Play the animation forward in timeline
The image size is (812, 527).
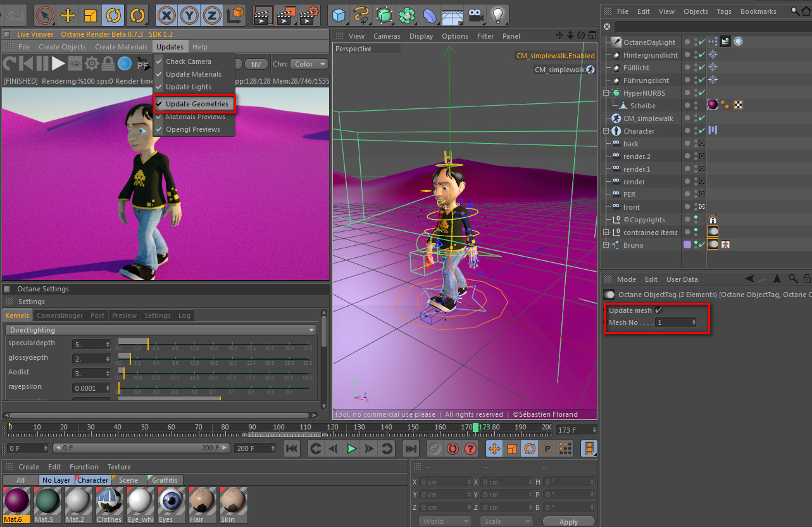click(x=351, y=448)
